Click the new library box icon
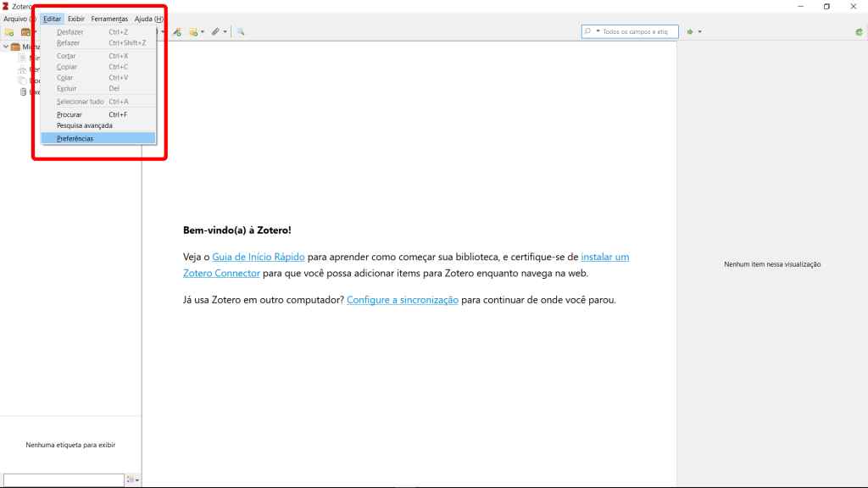 (25, 32)
